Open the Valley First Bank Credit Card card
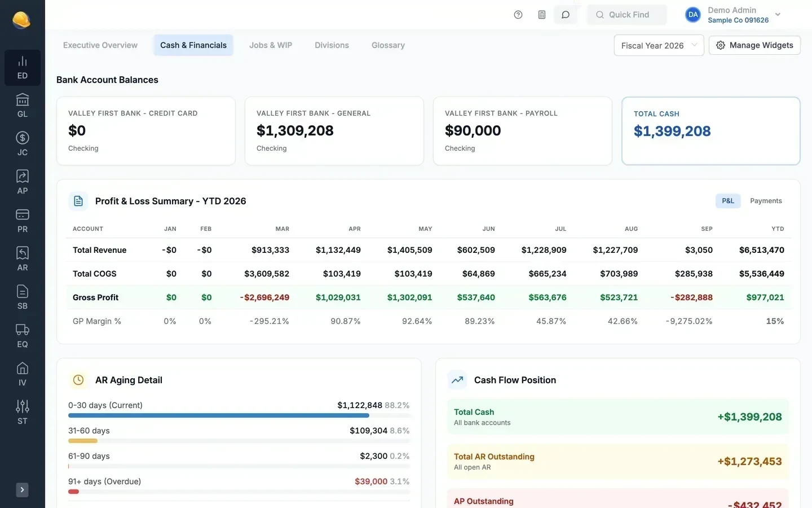 tap(146, 131)
